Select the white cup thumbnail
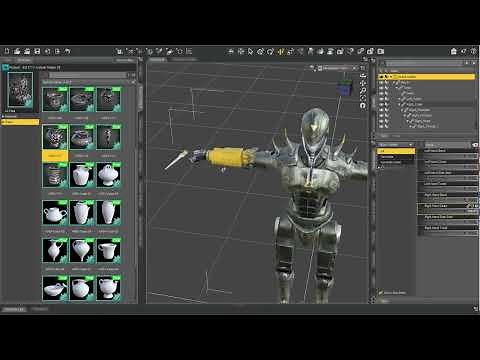Screen dimensions: 480x360 (x=109, y=250)
